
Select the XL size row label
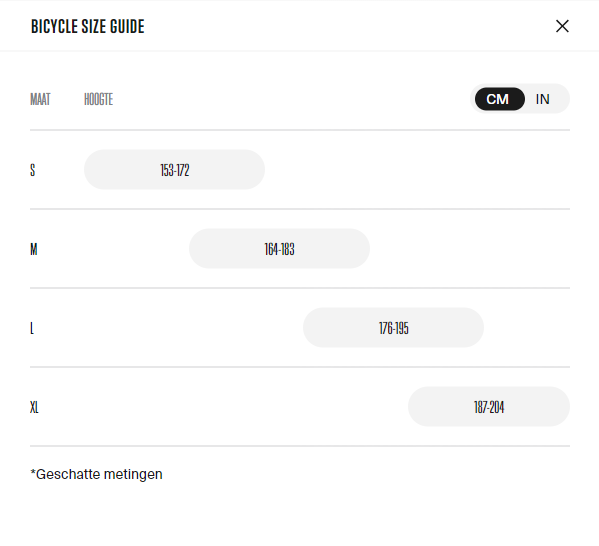(x=34, y=407)
